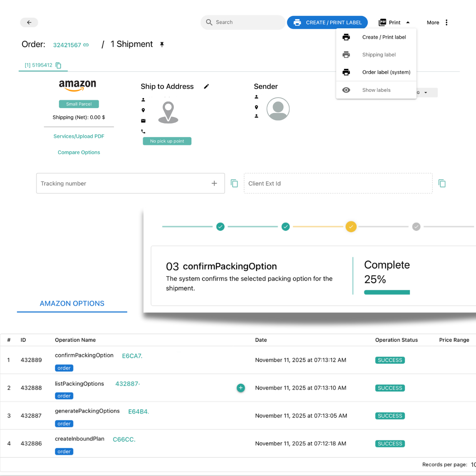This screenshot has width=476, height=476.
Task: Click green plus icon in listPackingOptions row
Action: point(241,388)
